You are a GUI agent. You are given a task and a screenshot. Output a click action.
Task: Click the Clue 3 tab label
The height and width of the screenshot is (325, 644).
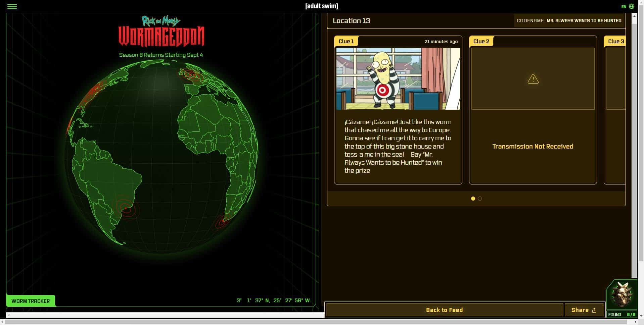(616, 41)
